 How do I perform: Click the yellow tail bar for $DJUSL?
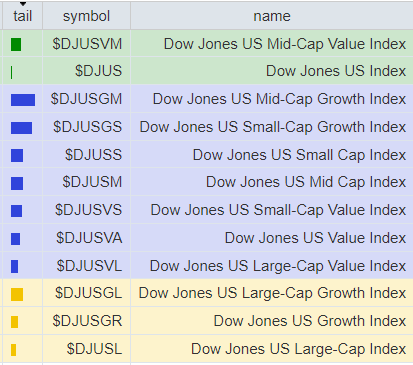(13, 350)
